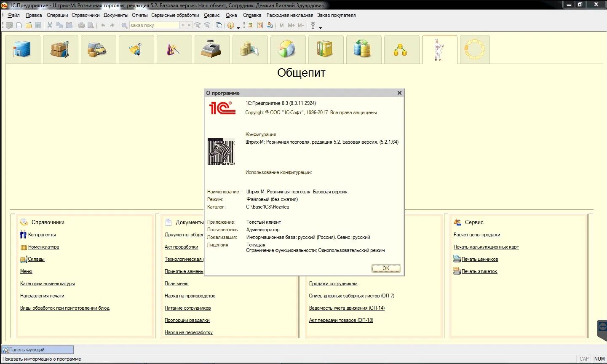
Task: Click the Redo arrow toolbar icon
Action: (112, 25)
